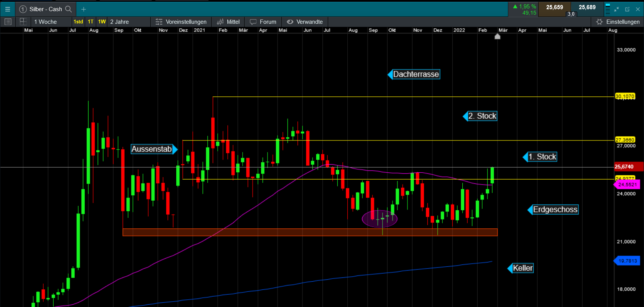The width and height of the screenshot is (644, 307).
Task: Select the orange support zone rectangle
Action: pos(310,232)
